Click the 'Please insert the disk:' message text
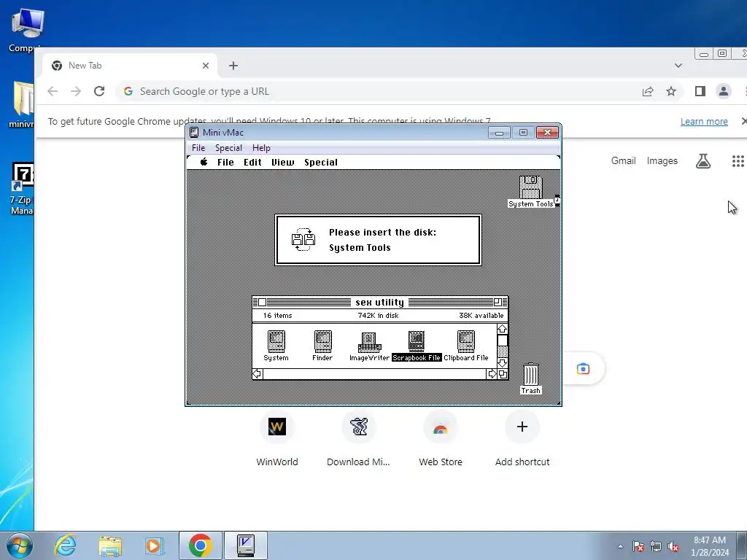This screenshot has width=747, height=560. tap(382, 233)
